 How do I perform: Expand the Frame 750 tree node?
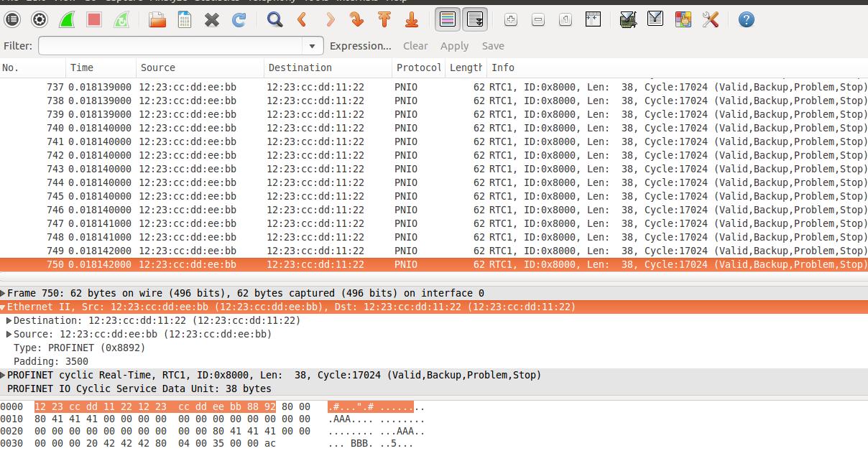click(4, 293)
